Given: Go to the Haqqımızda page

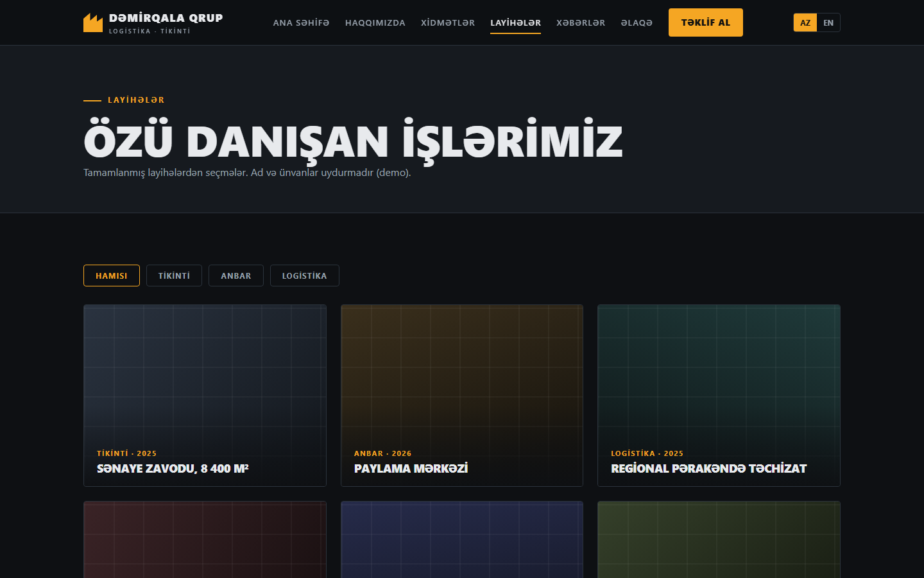Looking at the screenshot, I should click(375, 22).
